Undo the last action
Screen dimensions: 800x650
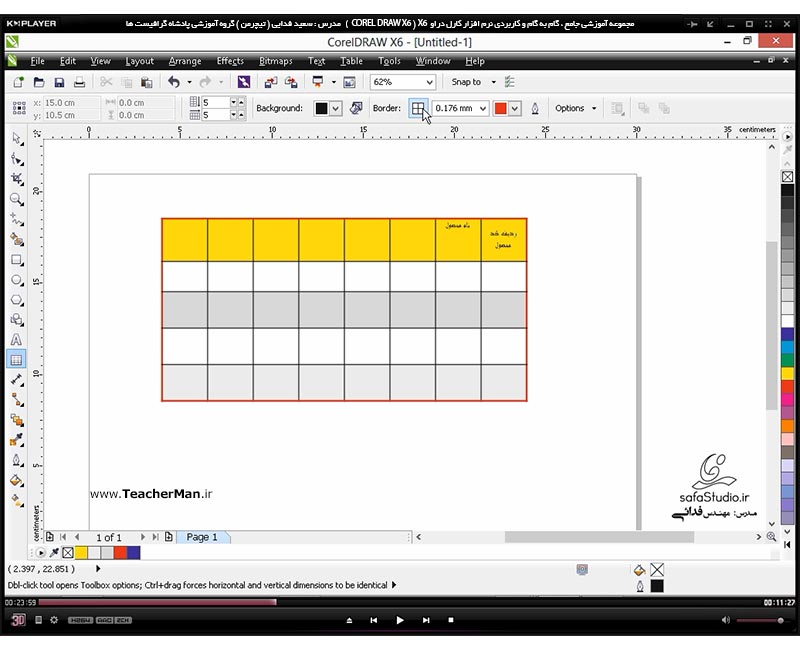[x=174, y=82]
